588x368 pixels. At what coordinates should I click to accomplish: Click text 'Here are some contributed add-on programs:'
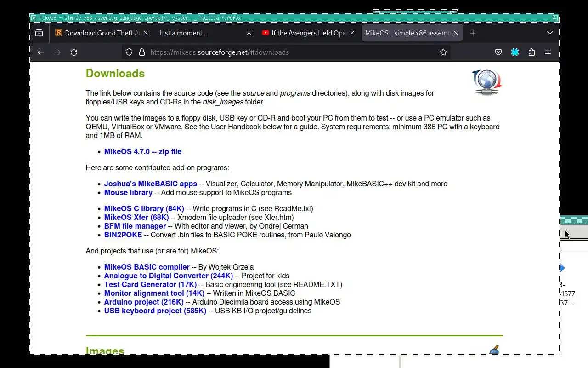click(158, 168)
